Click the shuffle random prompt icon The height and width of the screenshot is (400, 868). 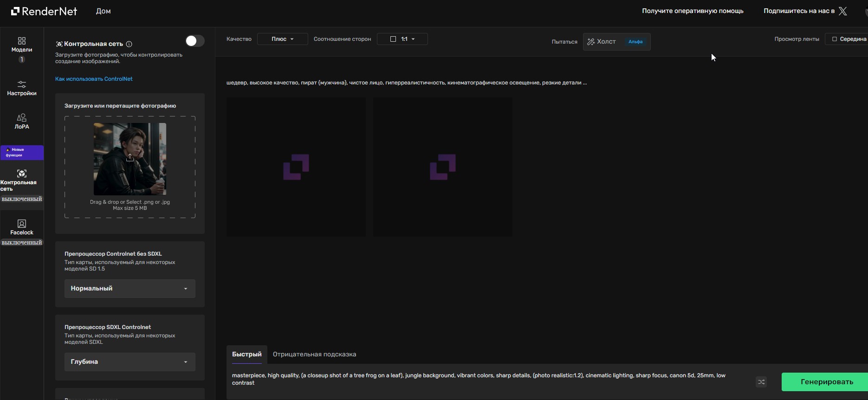[x=761, y=382]
